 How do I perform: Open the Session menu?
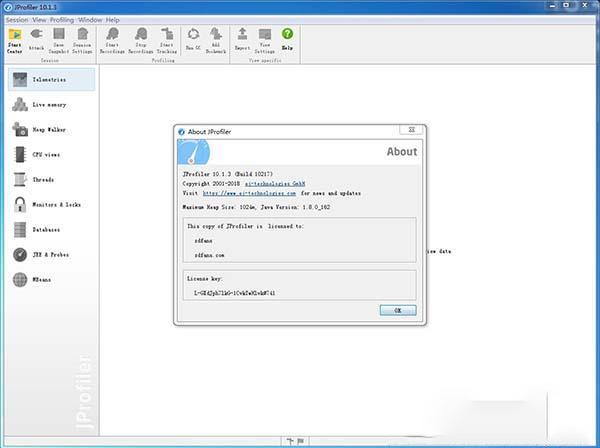click(17, 20)
